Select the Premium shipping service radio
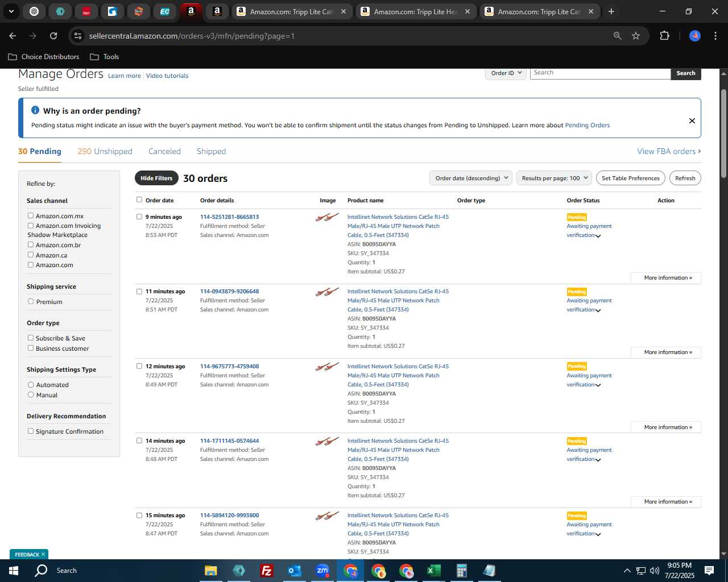This screenshot has height=582, width=728. point(31,301)
